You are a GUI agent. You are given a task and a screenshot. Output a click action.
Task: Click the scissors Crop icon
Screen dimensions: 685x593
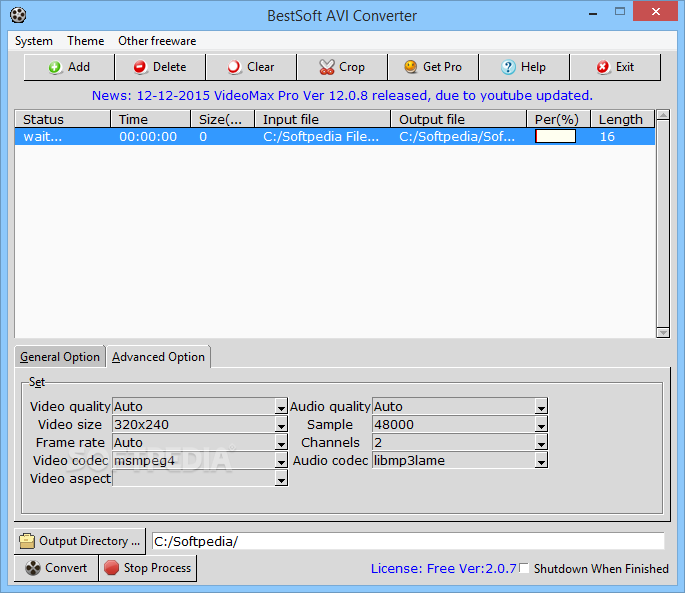pos(327,67)
